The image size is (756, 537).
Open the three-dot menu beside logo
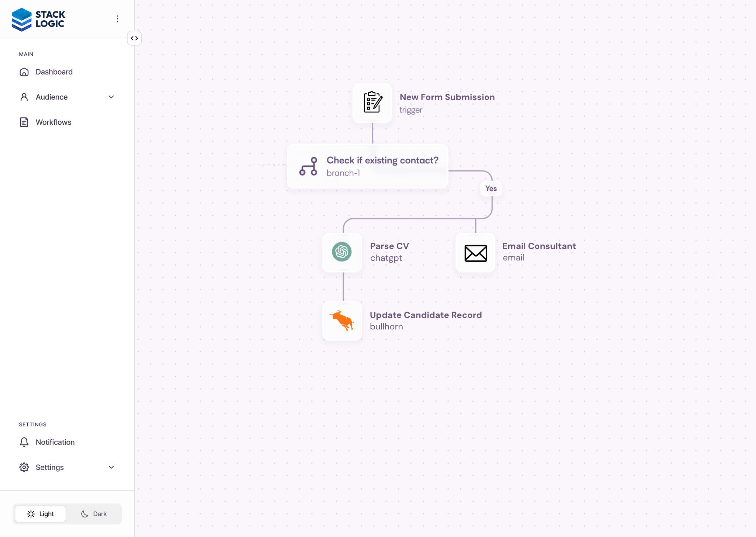click(x=117, y=19)
